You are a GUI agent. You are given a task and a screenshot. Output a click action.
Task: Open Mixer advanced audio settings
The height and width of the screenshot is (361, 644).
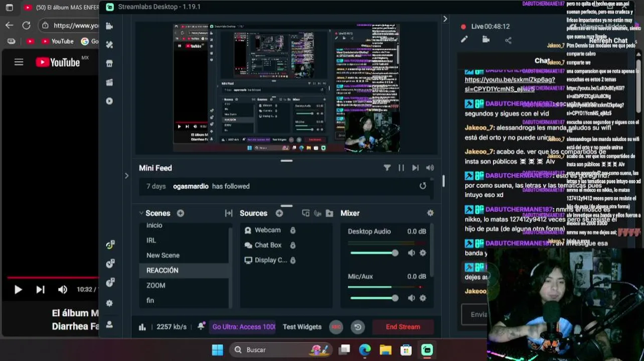pos(430,213)
